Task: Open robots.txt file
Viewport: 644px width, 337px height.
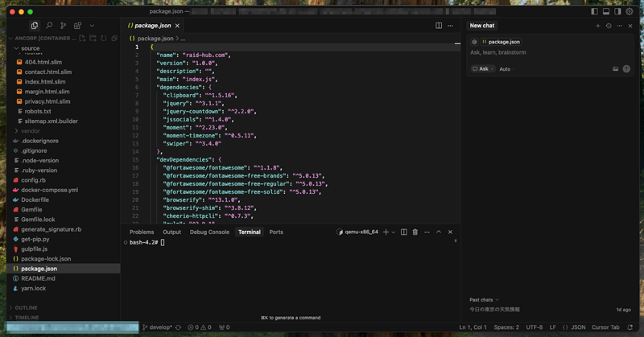Action: click(x=38, y=111)
